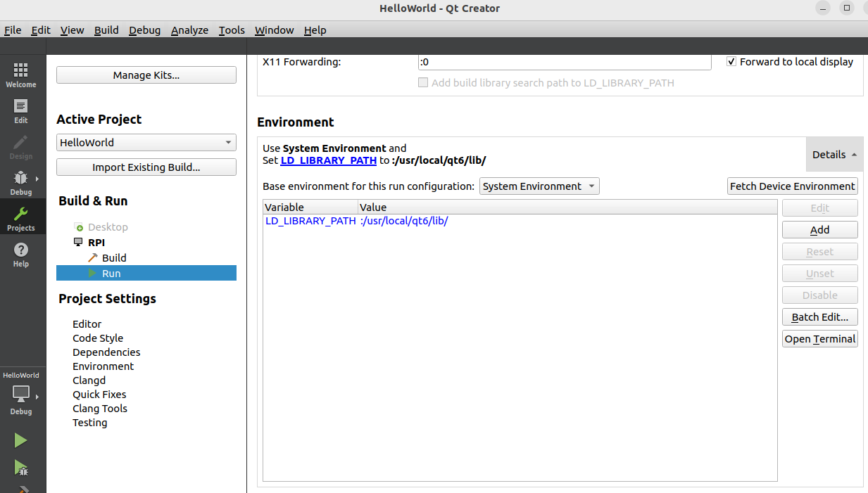The width and height of the screenshot is (868, 493).
Task: Click the X11 Forwarding input field
Action: [x=564, y=62]
